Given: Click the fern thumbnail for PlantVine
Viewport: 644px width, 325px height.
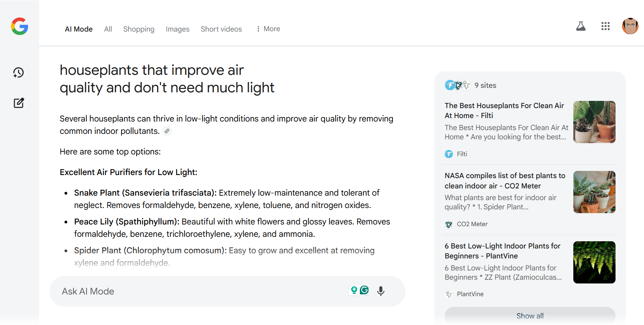Looking at the screenshot, I should coord(594,262).
